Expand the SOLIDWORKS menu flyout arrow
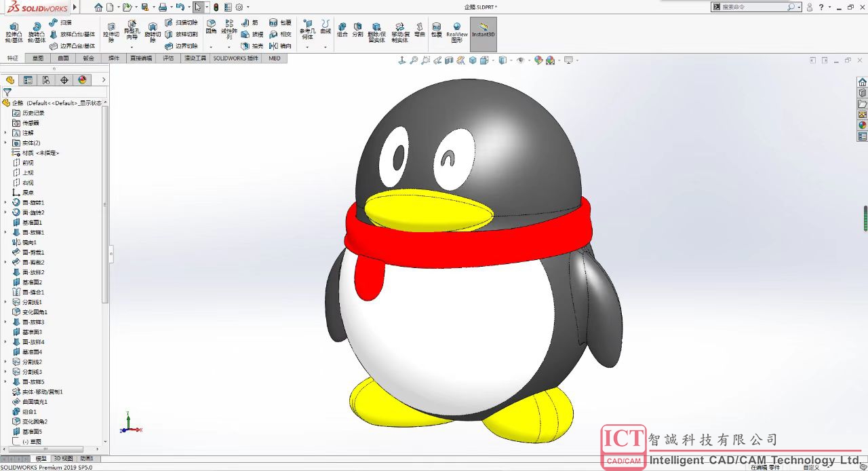This screenshot has height=471, width=868. (75, 7)
